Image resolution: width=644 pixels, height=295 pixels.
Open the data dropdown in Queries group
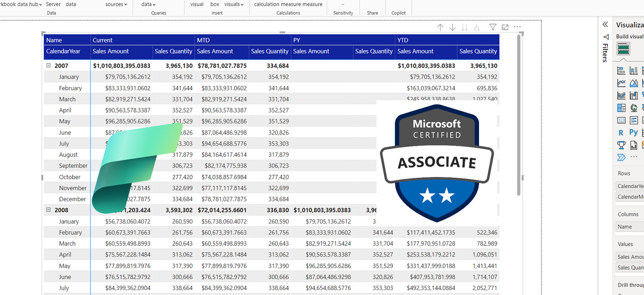tap(149, 4)
